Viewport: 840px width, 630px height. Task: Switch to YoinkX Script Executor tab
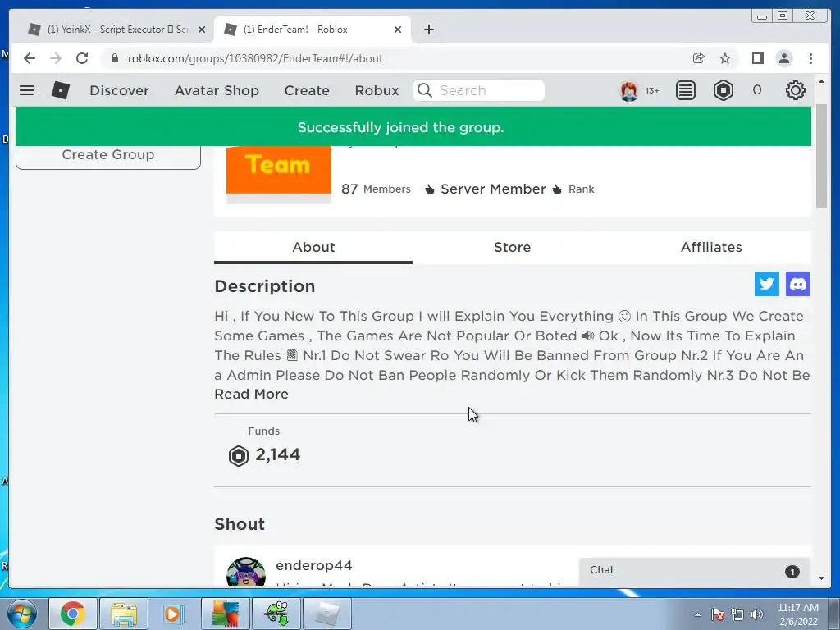[x=116, y=30]
